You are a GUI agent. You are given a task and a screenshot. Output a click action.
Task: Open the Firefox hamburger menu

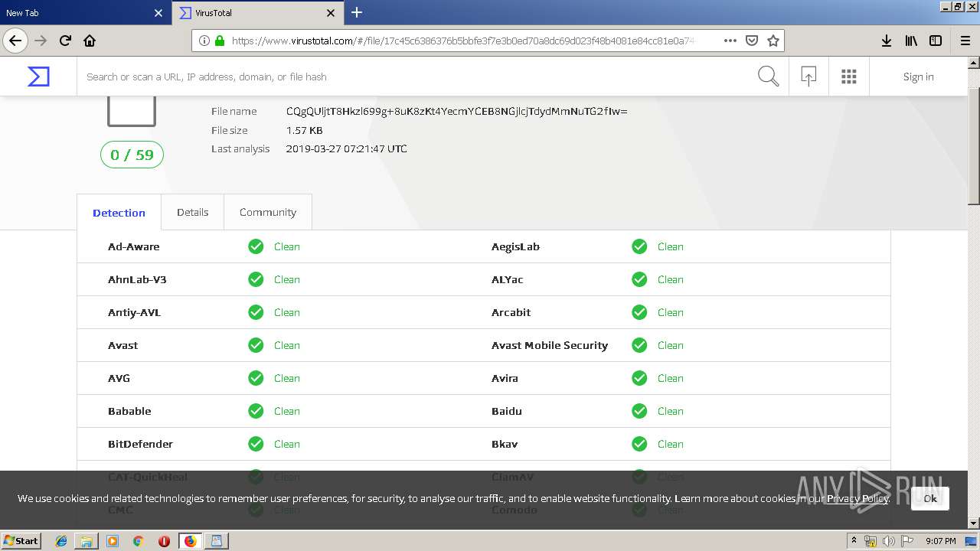click(965, 41)
